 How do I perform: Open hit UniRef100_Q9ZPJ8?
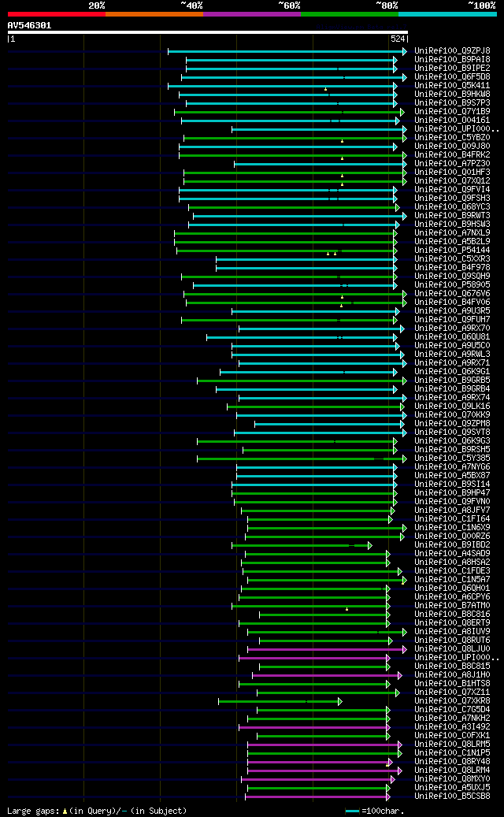452,51
